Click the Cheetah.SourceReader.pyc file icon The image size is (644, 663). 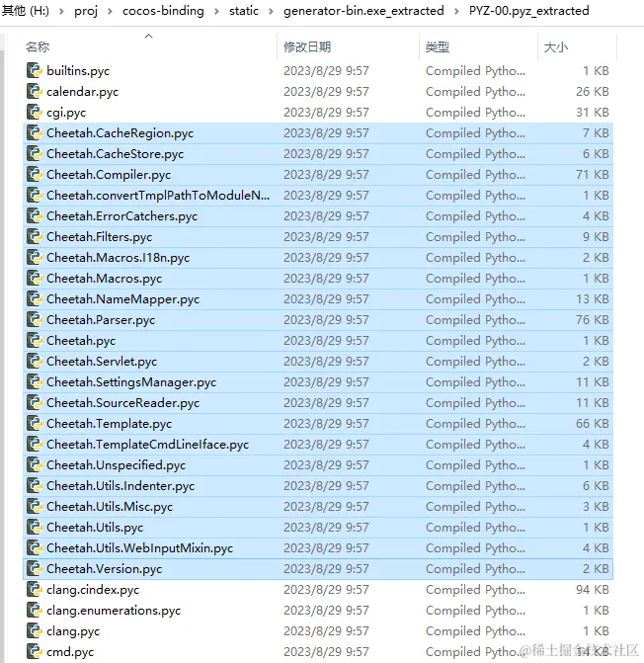pos(35,402)
